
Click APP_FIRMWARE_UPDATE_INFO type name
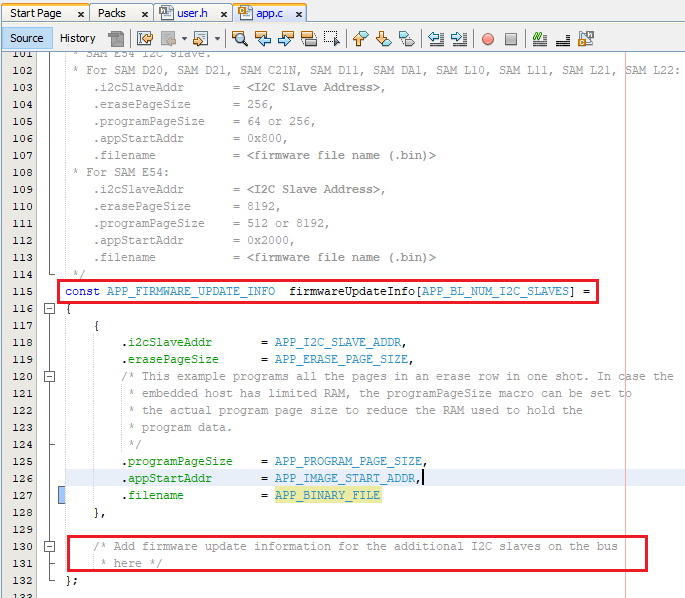point(191,291)
